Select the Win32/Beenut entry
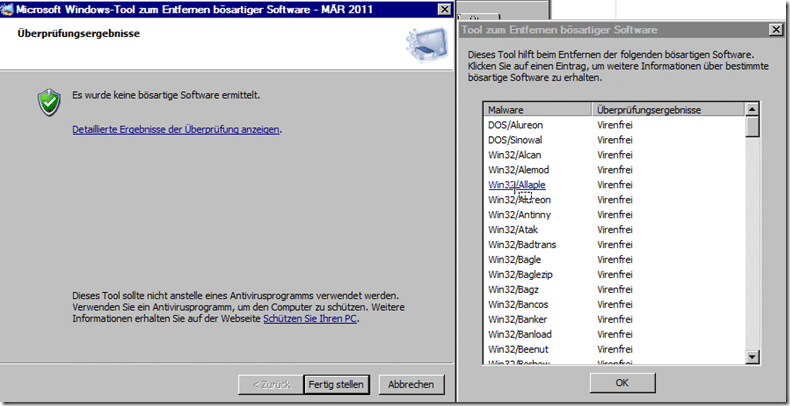Viewport: 790px width, 406px height. point(518,349)
